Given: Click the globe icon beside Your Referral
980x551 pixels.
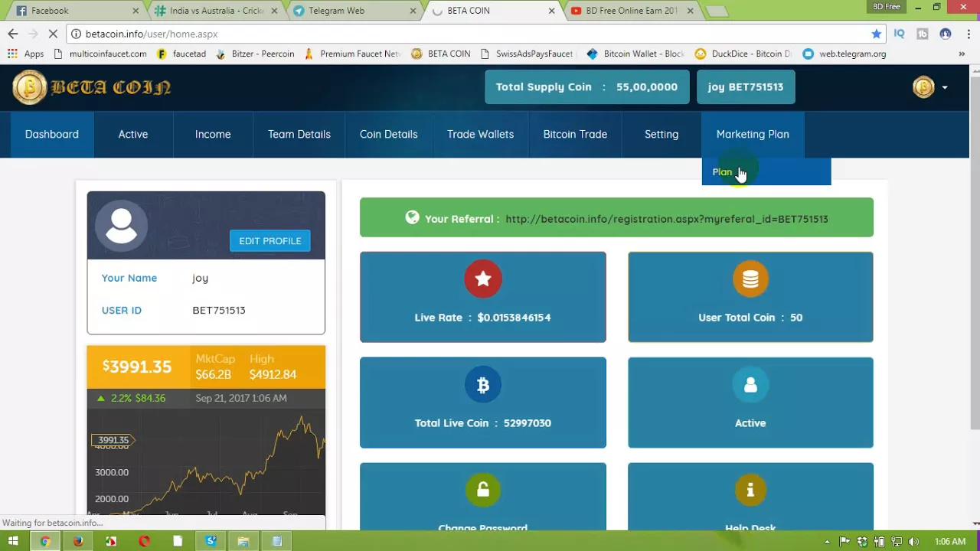Looking at the screenshot, I should coord(412,217).
